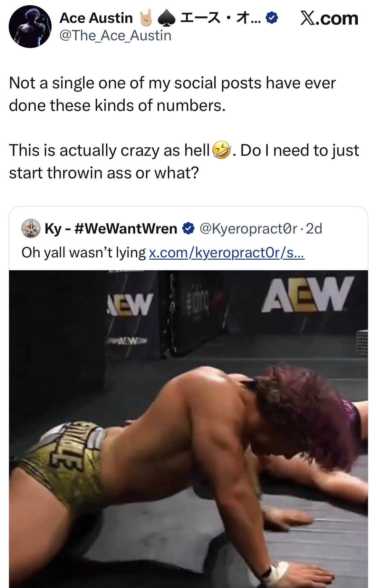Screen dimensions: 377x588
Task: Click the "Oh yall wasn't lying" text
Action: (x=84, y=253)
